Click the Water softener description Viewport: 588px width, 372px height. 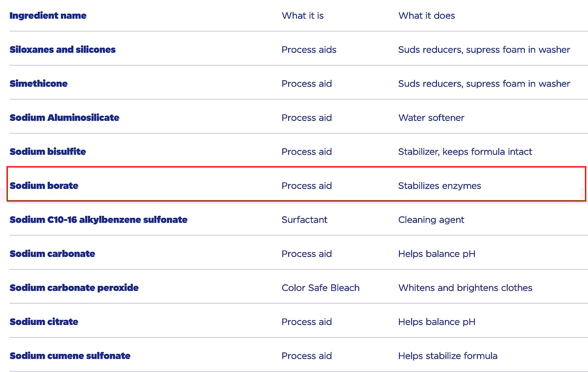coord(431,117)
